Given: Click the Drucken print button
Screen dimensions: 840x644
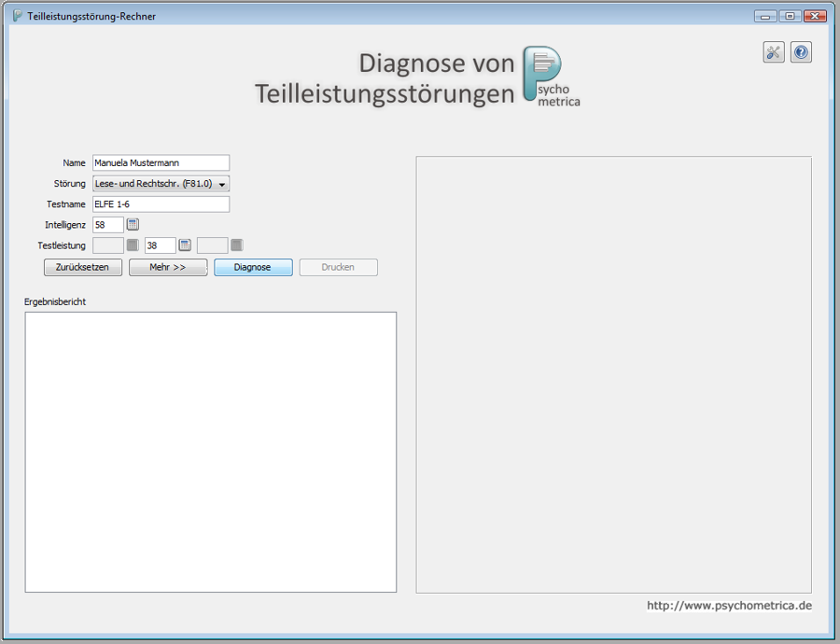Looking at the screenshot, I should click(338, 267).
